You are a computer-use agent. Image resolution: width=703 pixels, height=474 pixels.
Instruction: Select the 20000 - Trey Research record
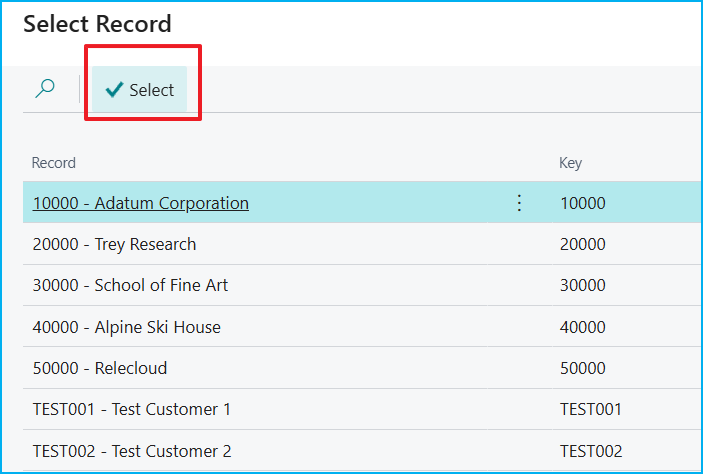[114, 244]
